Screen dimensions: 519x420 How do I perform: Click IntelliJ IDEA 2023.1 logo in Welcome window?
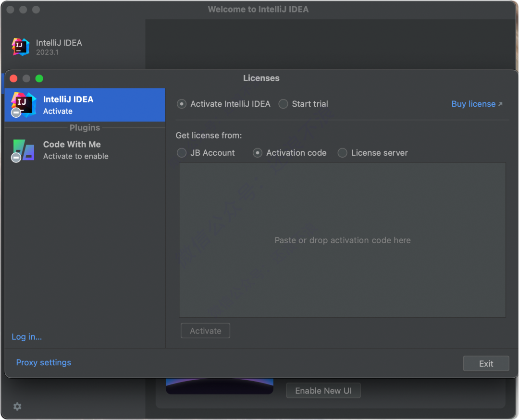coord(21,47)
